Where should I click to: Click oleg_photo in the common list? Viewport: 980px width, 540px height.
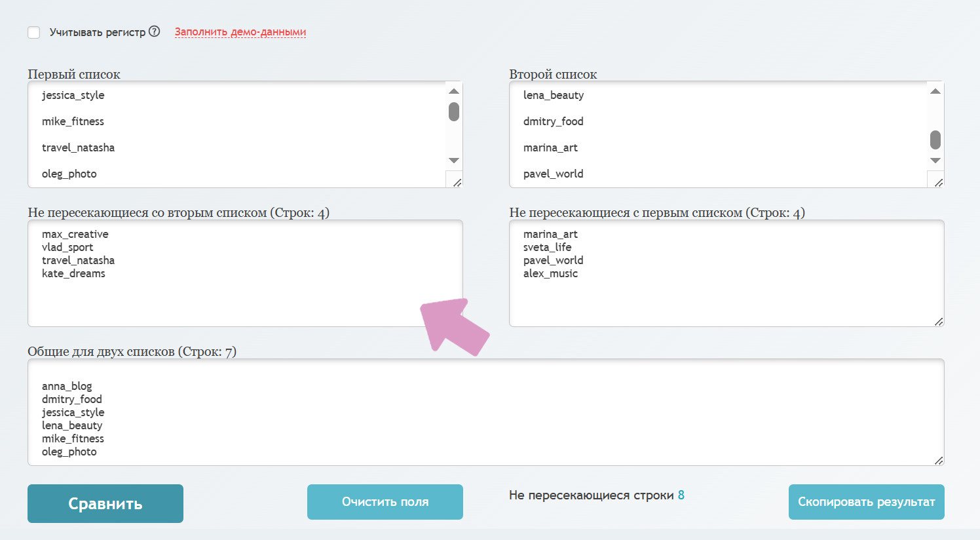click(x=69, y=452)
